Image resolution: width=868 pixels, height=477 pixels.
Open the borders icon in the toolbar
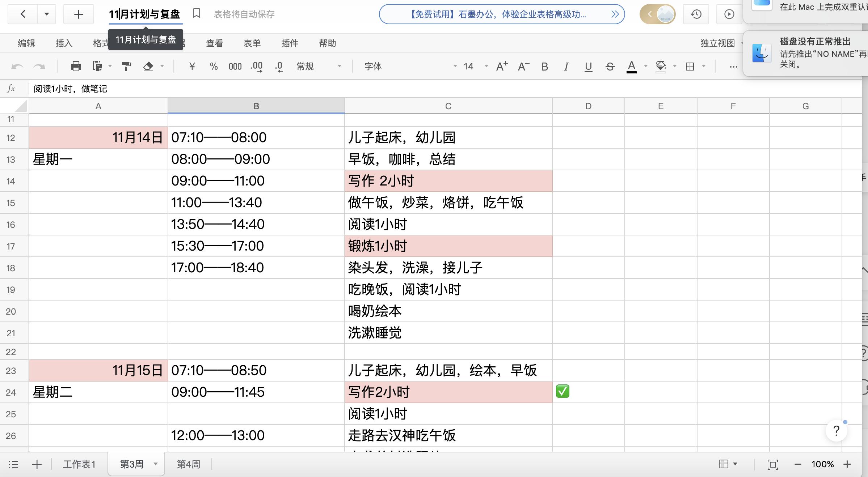[x=690, y=66]
